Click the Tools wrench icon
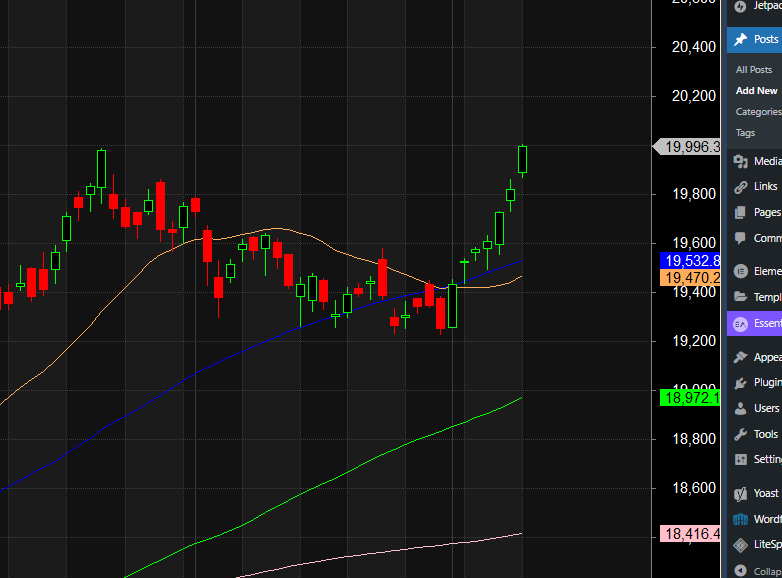 click(741, 434)
